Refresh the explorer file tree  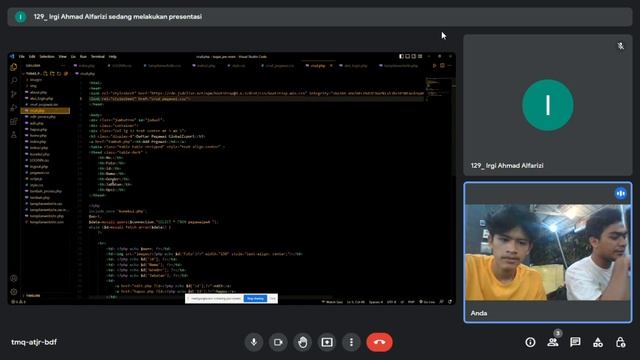tap(59, 74)
